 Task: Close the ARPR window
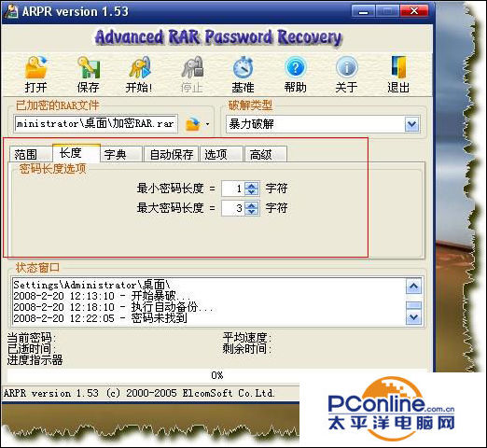414,12
